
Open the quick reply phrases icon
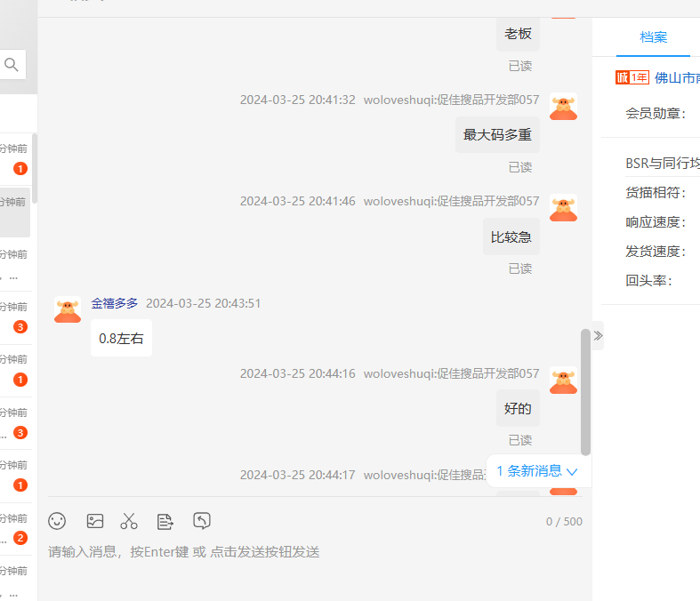165,521
